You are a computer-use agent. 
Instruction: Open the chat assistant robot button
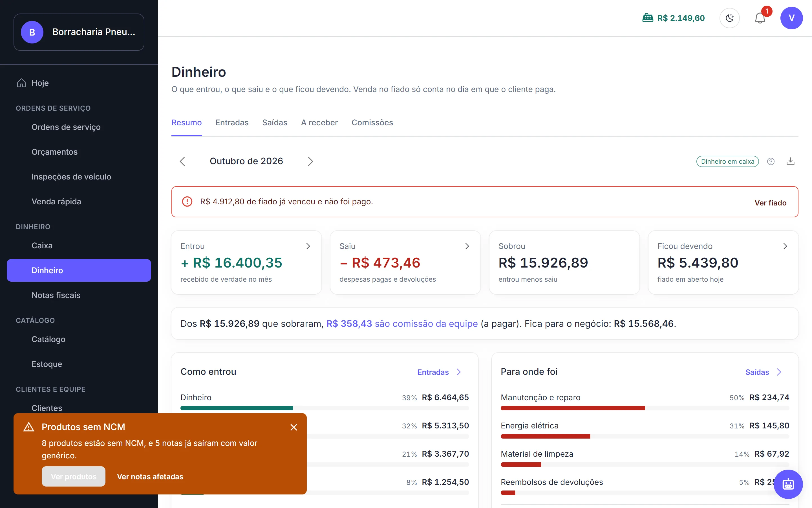point(788,484)
